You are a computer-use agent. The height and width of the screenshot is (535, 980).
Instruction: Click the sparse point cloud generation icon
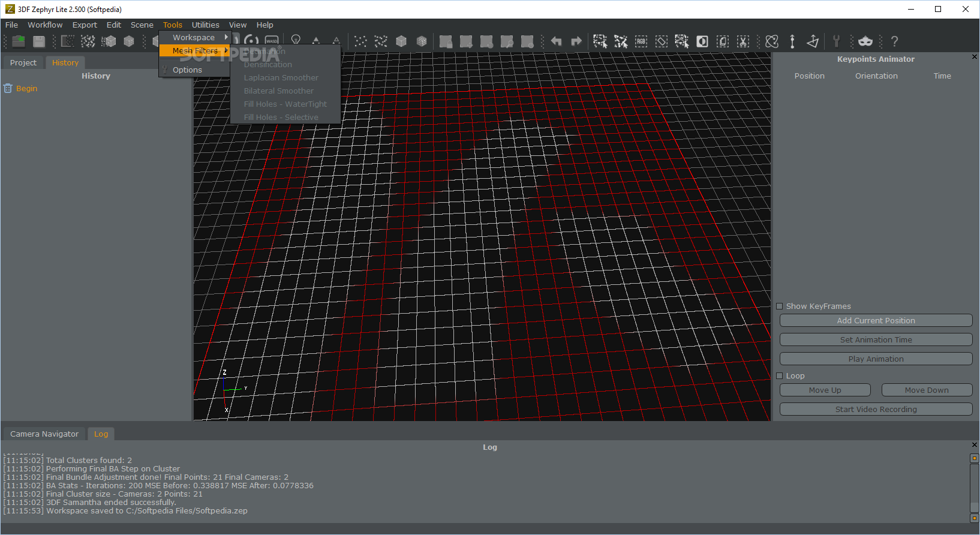pos(68,41)
